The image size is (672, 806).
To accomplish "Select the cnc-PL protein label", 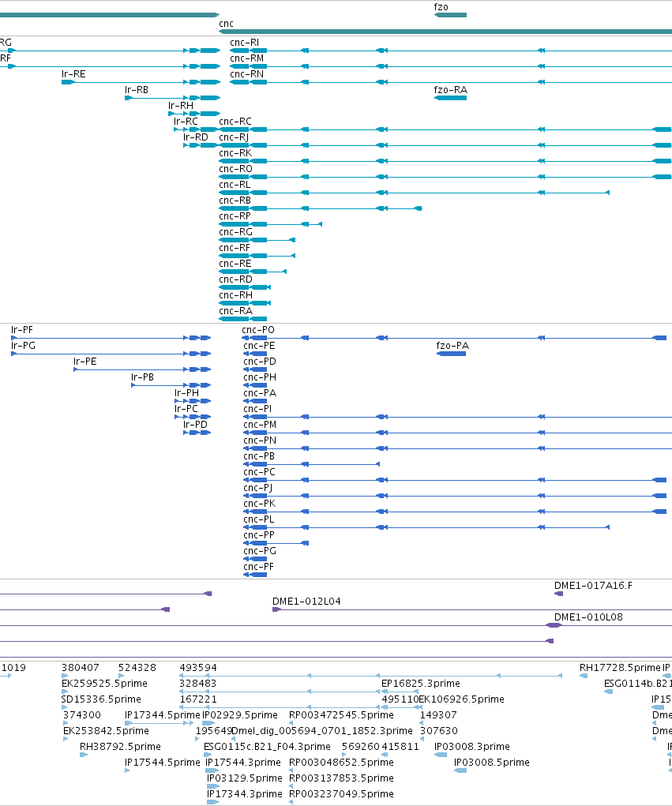I will tap(259, 519).
